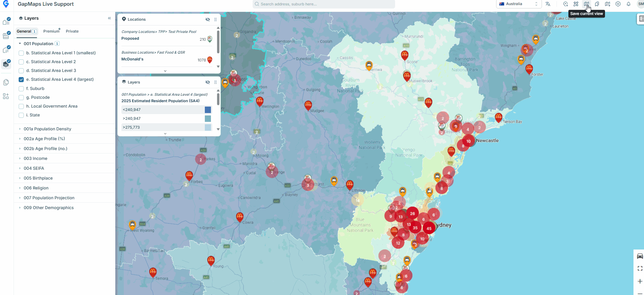Click the >275,773 light blue color swatch

[208, 127]
